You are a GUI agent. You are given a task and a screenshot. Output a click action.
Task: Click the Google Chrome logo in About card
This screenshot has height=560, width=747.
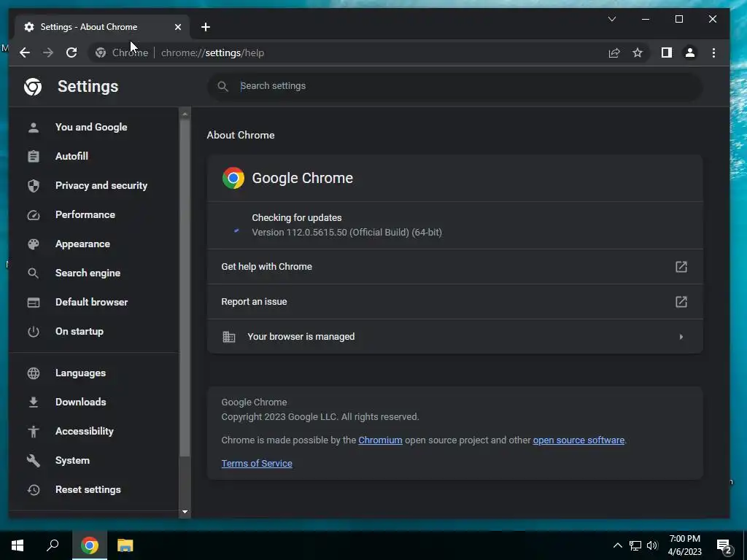(233, 178)
